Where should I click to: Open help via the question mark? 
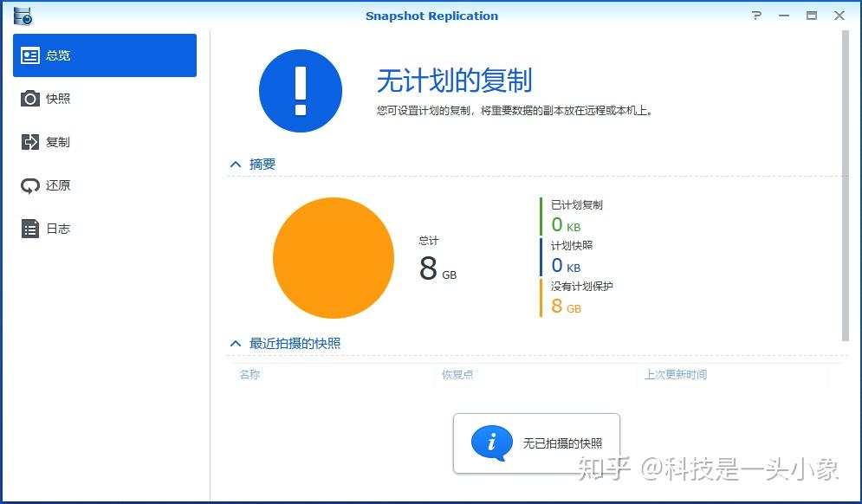[x=755, y=15]
